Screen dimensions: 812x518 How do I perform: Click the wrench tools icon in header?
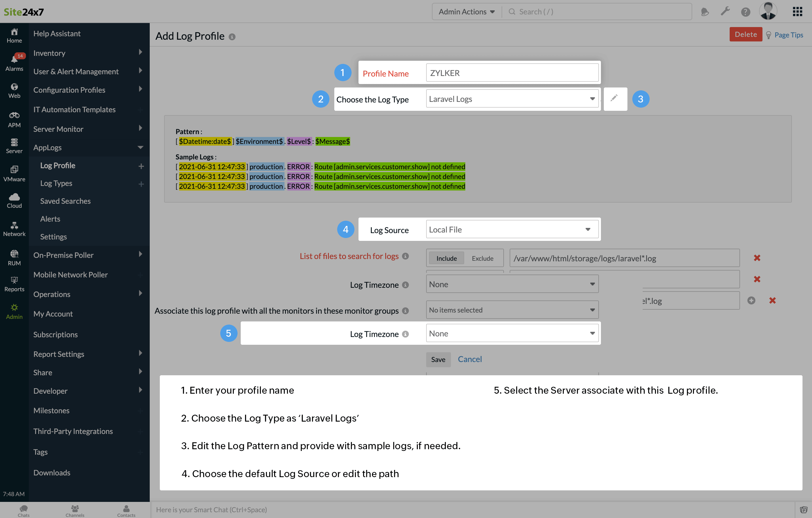pos(725,12)
